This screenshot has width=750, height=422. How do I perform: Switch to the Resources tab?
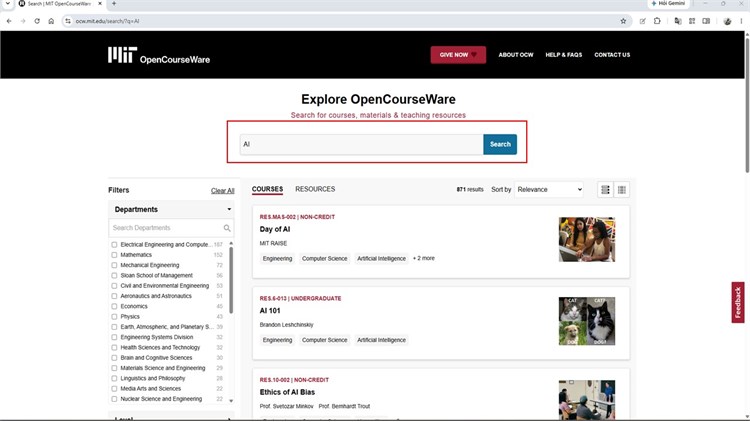315,189
